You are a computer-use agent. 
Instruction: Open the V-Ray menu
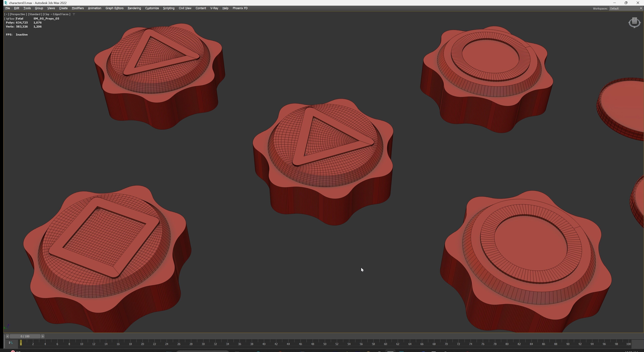pyautogui.click(x=214, y=8)
